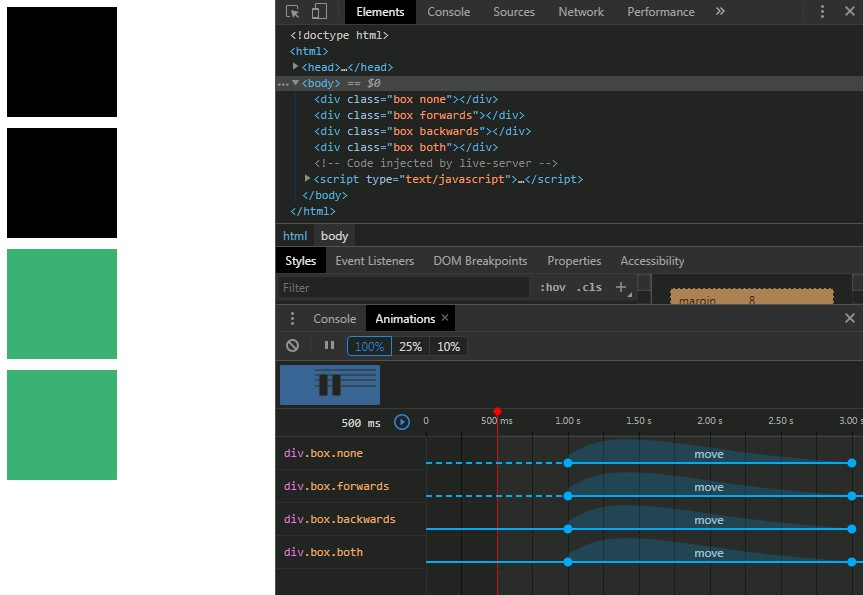The image size is (863, 595).
Task: Toggle the device toolbar icon
Action: (x=319, y=12)
